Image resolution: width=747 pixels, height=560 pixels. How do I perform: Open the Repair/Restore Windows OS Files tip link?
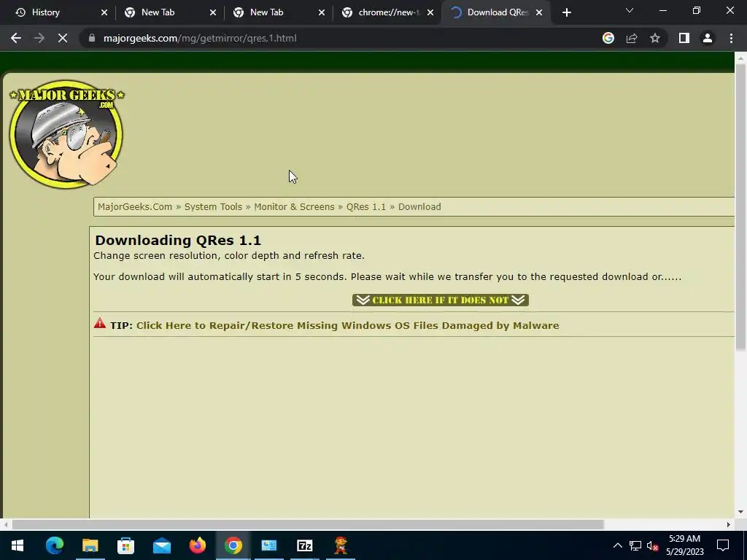pyautogui.click(x=348, y=326)
